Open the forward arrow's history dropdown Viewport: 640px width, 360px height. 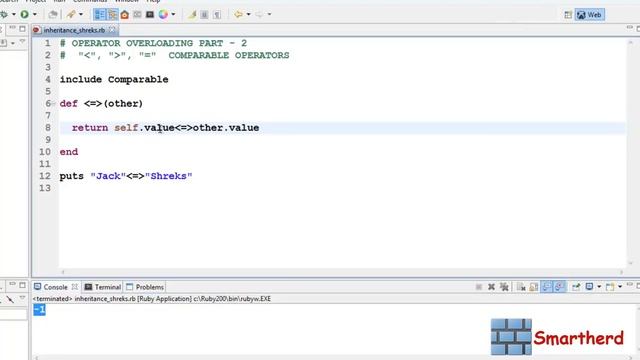(x=269, y=14)
